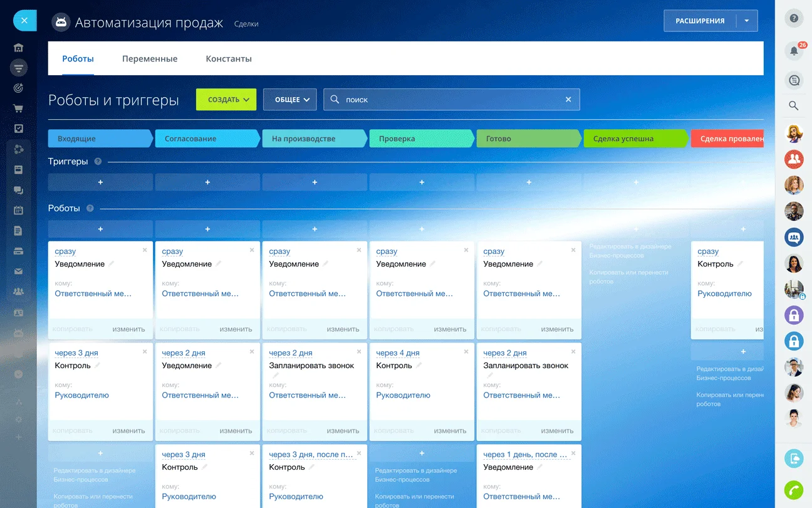Screen dimensions: 812x508
Task: Click the shopping cart icon in left sidebar
Action: [x=18, y=108]
